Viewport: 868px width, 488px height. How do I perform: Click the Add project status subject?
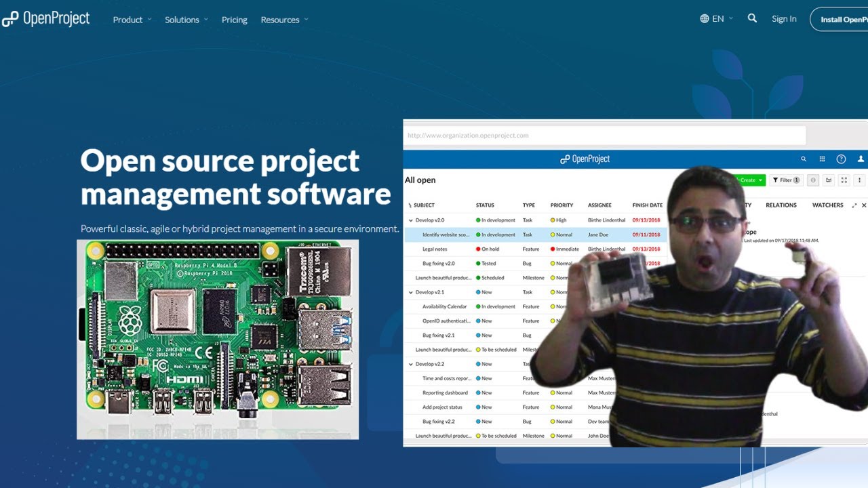442,407
